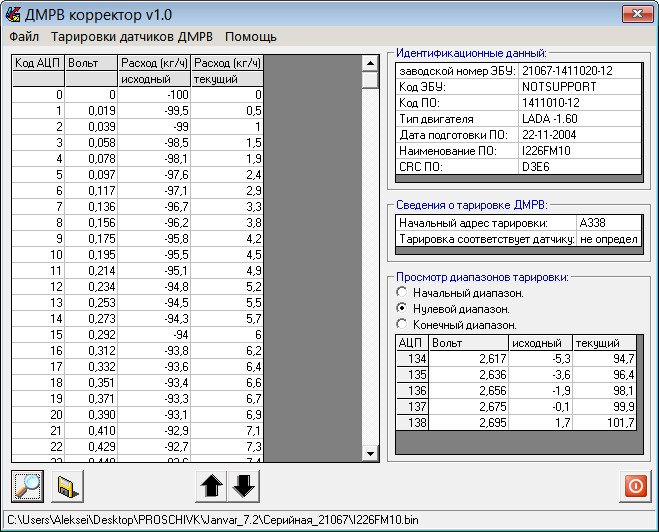
Task: Click the Код АЦП column header
Action: (x=38, y=62)
